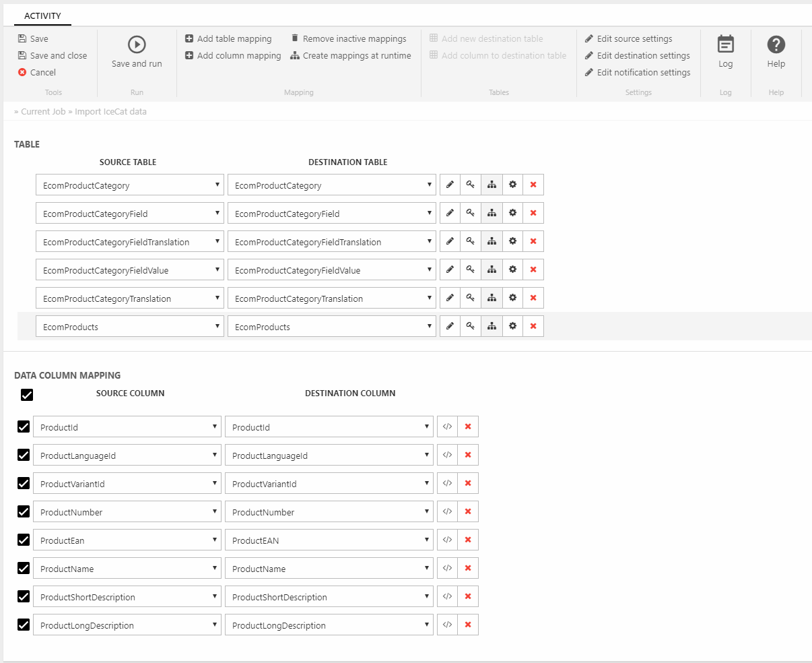Select the ACTIVITY tab
812x663 pixels.
pyautogui.click(x=42, y=15)
